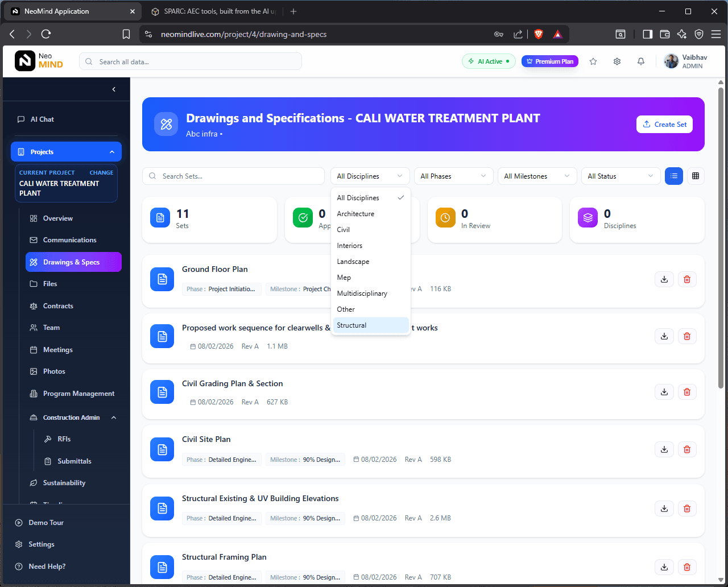The width and height of the screenshot is (728, 587).
Task: Click the Search Sets input field
Action: click(233, 176)
